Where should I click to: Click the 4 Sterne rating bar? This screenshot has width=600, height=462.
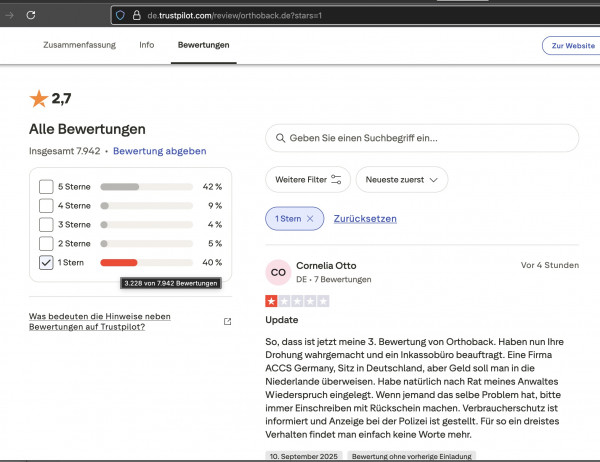point(147,206)
